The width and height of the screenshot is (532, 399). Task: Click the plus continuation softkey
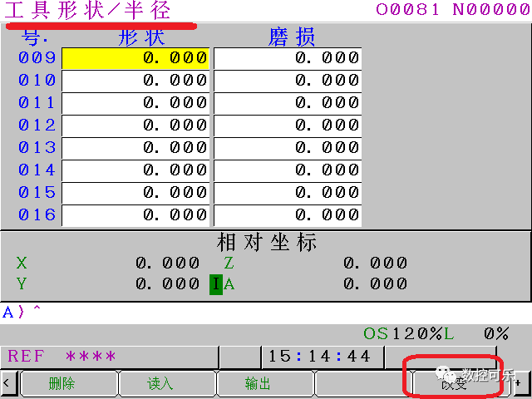coord(520,383)
